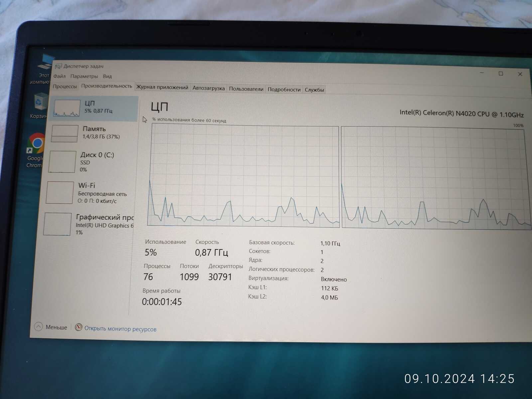Open the Корзина desktop icon

[x=40, y=106]
